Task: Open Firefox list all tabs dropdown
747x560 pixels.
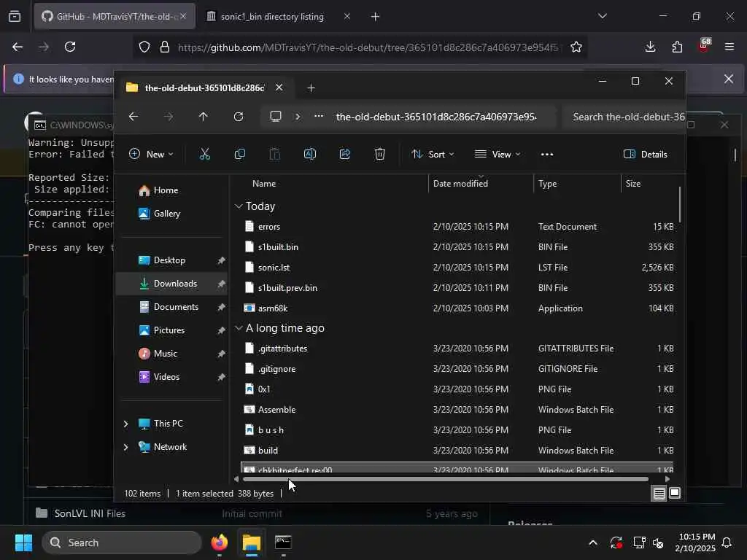Action: tap(602, 17)
